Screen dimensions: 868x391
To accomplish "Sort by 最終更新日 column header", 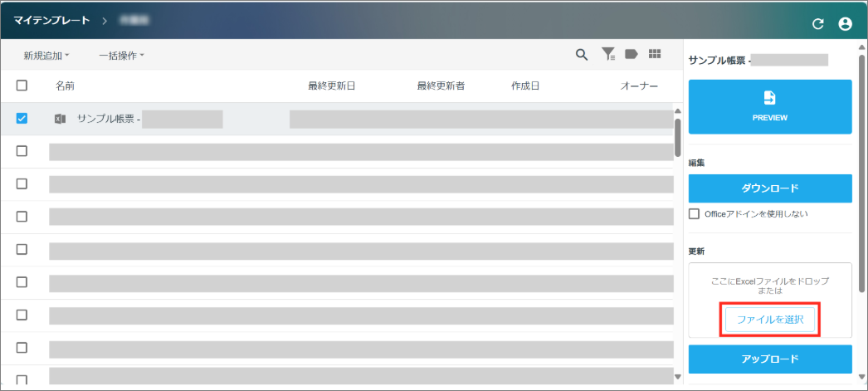I will point(332,86).
